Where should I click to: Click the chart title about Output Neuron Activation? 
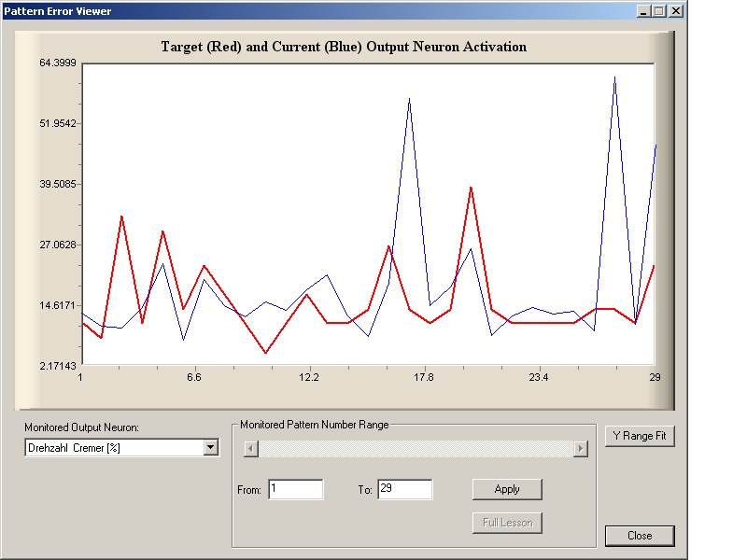[344, 47]
